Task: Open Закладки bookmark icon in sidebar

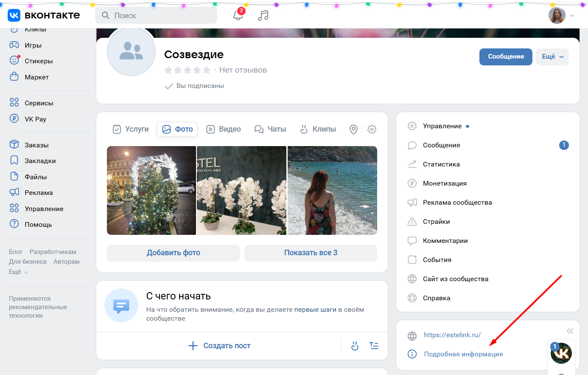Action: pyautogui.click(x=14, y=161)
